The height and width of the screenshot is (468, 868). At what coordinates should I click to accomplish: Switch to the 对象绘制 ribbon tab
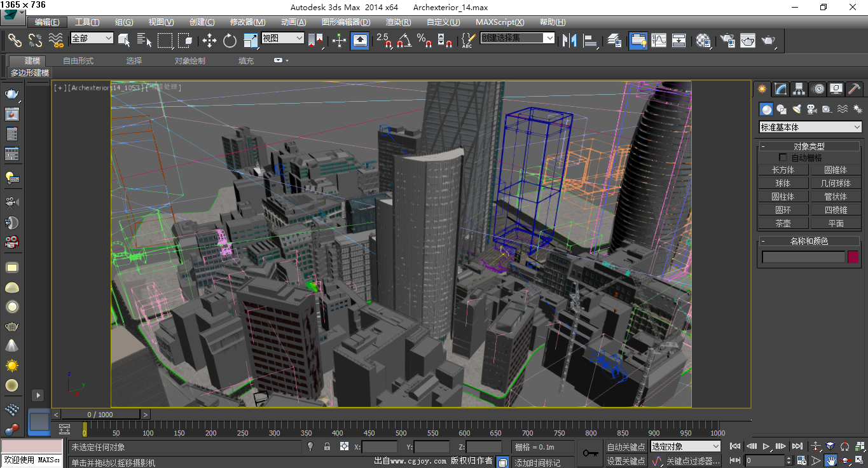[190, 61]
